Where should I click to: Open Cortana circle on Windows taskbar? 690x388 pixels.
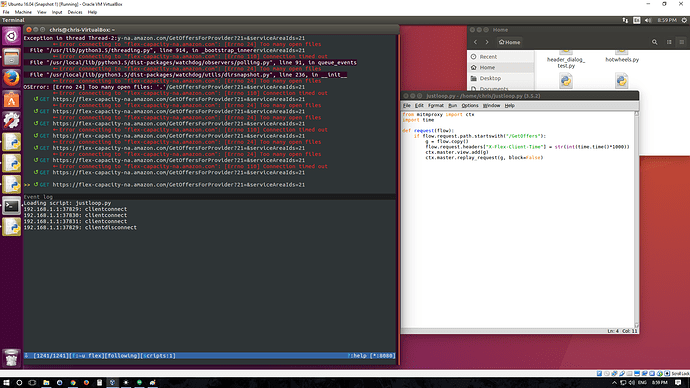19,383
